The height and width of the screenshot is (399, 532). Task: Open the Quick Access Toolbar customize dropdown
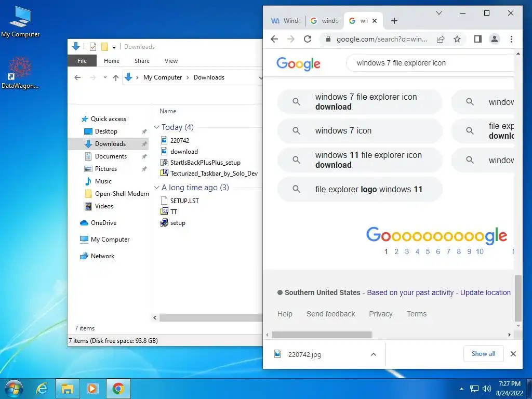(x=114, y=47)
